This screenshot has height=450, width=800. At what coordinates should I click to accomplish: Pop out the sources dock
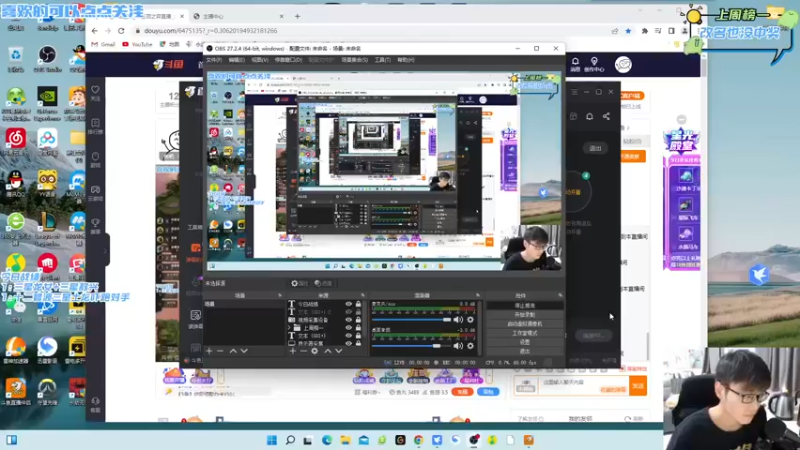(363, 295)
